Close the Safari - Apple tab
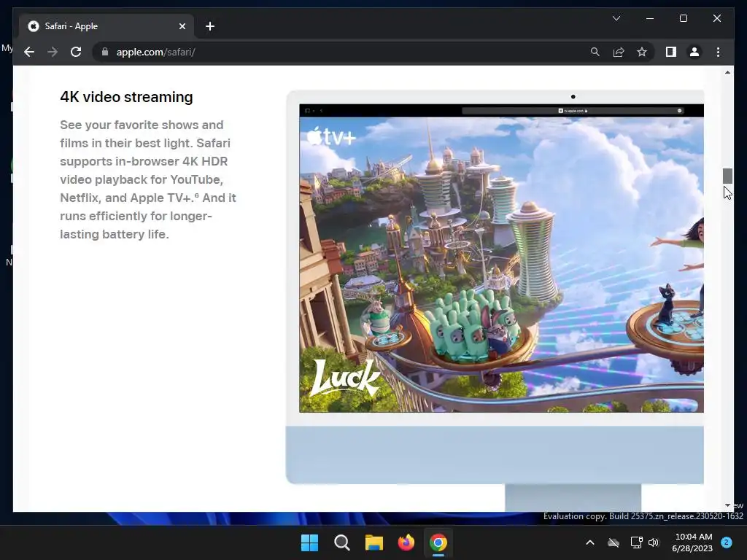This screenshot has height=560, width=747. pyautogui.click(x=182, y=26)
